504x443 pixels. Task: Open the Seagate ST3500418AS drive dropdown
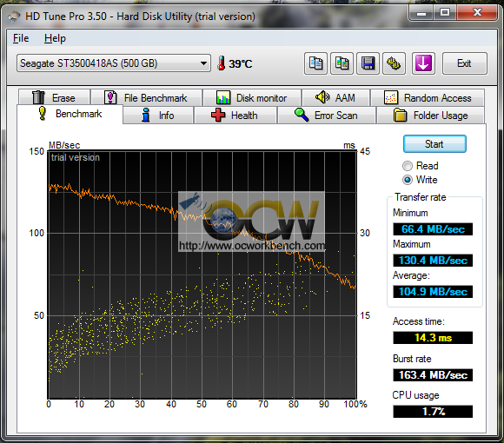point(114,63)
